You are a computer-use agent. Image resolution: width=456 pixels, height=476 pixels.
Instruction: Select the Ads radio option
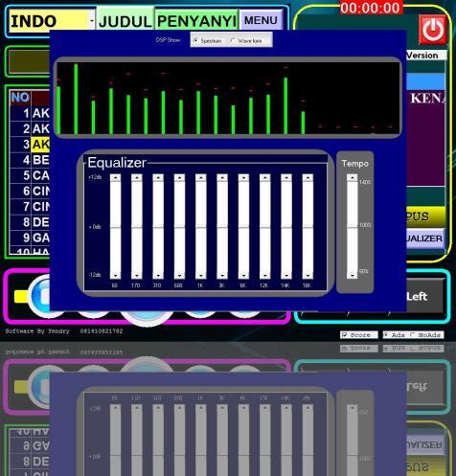(395, 335)
